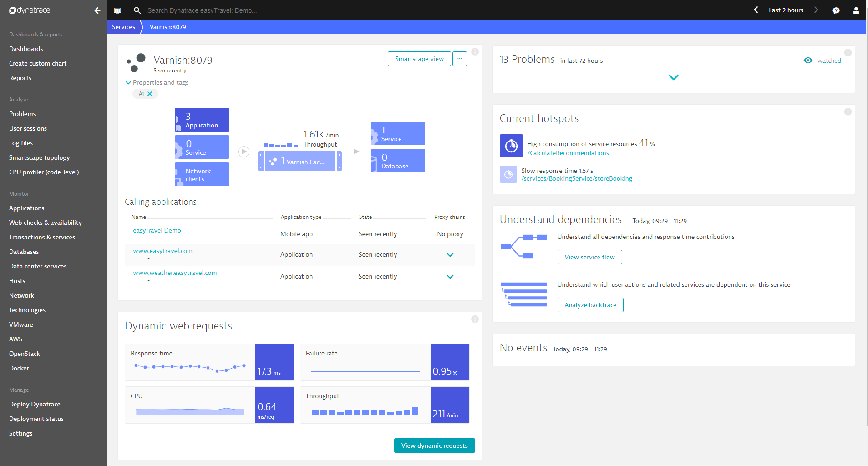Open Settings in sidebar
This screenshot has height=466, width=868.
[20, 433]
